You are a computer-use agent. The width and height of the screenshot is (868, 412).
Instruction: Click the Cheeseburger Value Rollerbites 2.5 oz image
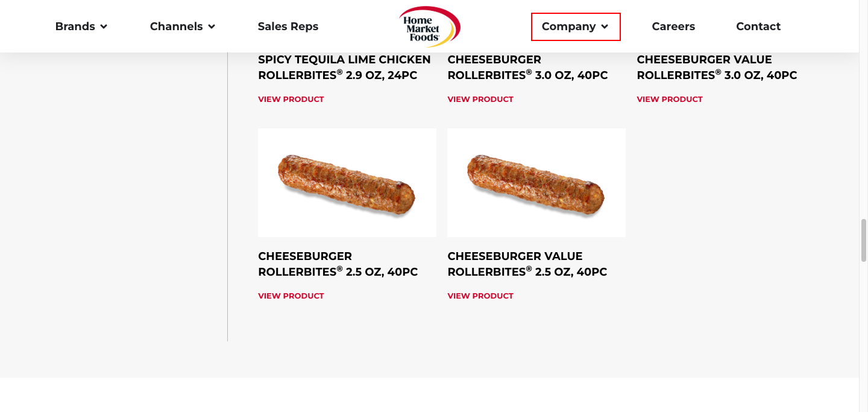coord(536,183)
